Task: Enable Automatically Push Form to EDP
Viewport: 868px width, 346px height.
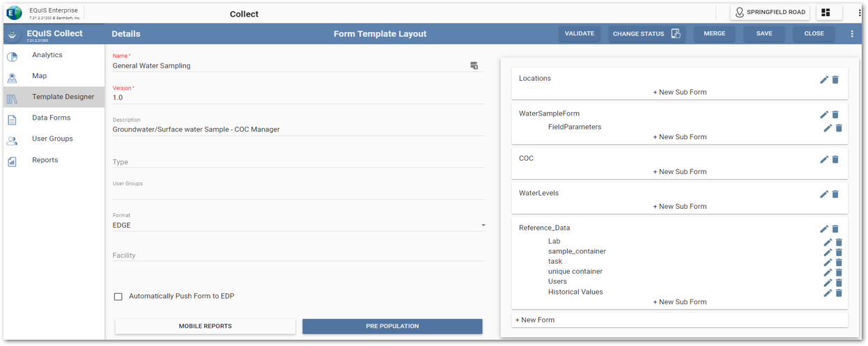Action: pos(118,297)
